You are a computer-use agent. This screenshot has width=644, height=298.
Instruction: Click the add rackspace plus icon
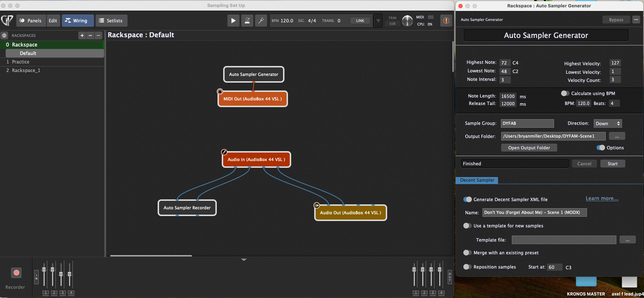[82, 35]
